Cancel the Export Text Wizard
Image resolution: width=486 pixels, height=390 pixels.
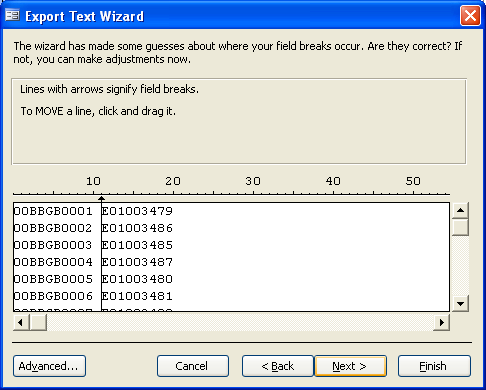click(x=193, y=366)
